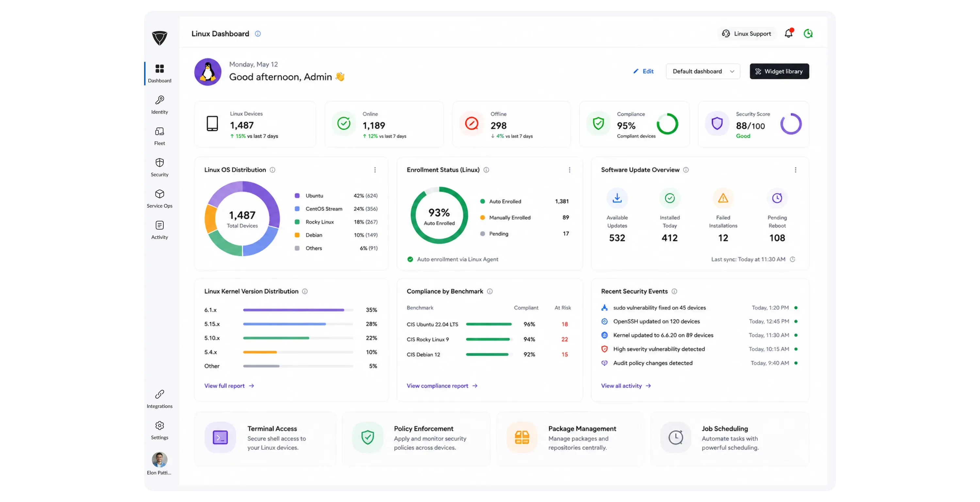This screenshot has height=502, width=980.
Task: Expand the Default dashboard dropdown
Action: 703,71
